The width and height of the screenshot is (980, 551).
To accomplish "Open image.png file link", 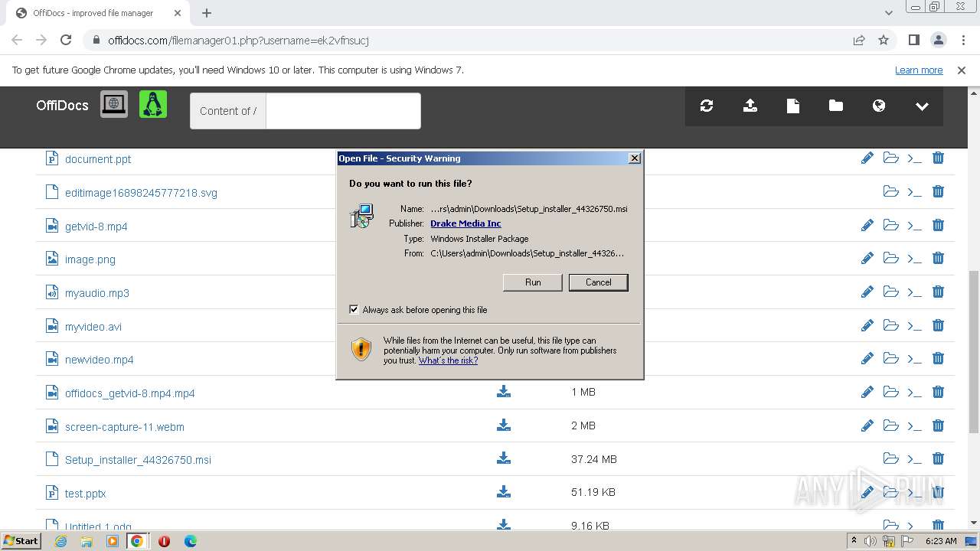I will coord(90,259).
